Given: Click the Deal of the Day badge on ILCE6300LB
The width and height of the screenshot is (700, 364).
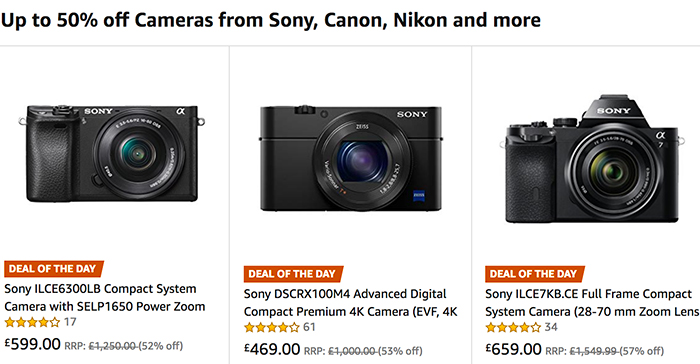Looking at the screenshot, I should pos(54,269).
